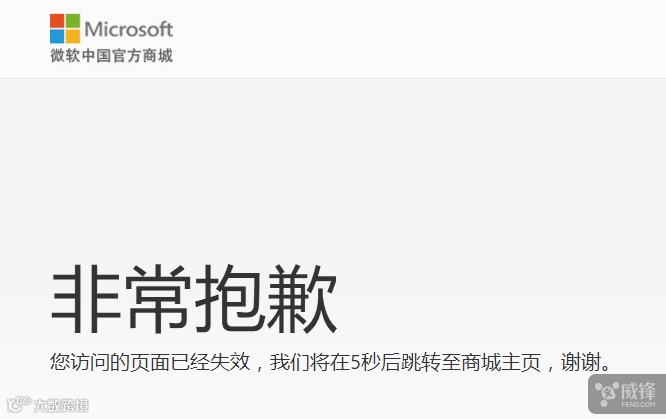Click the round emblem beside 威锋

pyautogui.click(x=607, y=394)
